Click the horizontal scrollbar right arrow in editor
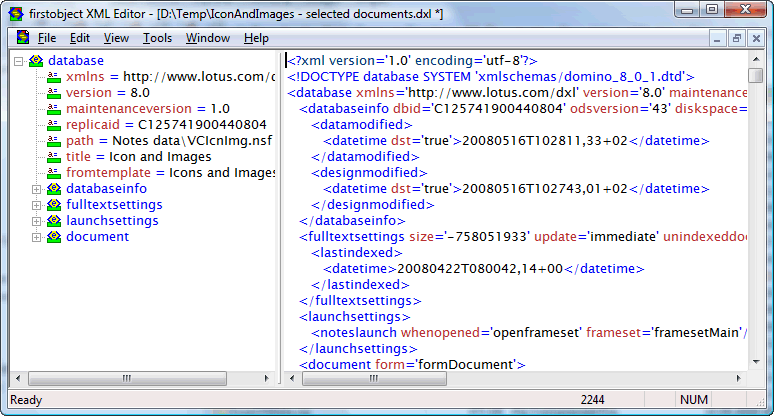This screenshot has height=416, width=774. click(739, 377)
